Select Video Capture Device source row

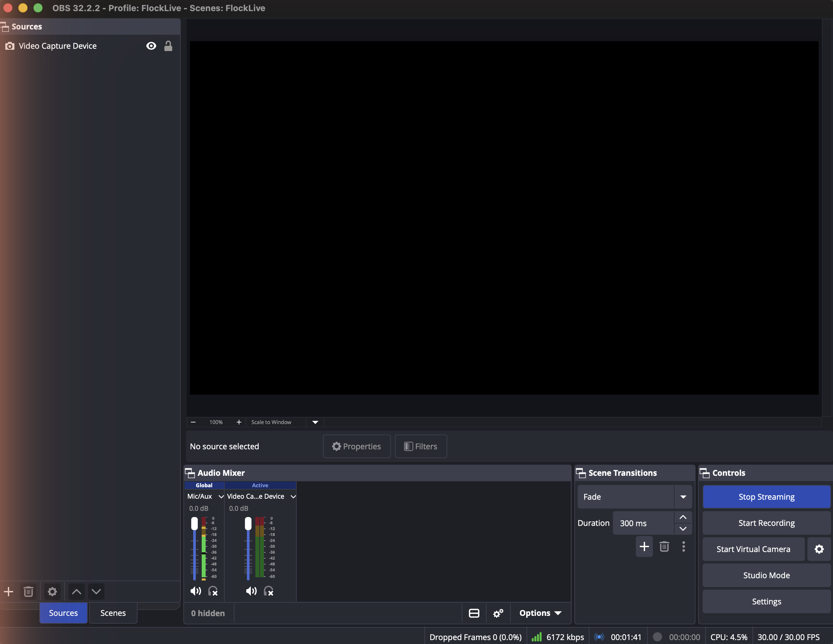(x=90, y=46)
